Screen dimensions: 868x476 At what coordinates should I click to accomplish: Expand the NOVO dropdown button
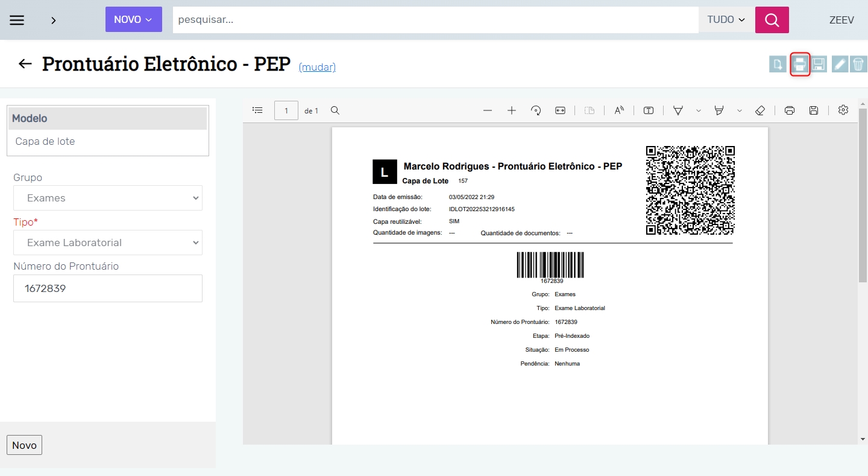133,19
